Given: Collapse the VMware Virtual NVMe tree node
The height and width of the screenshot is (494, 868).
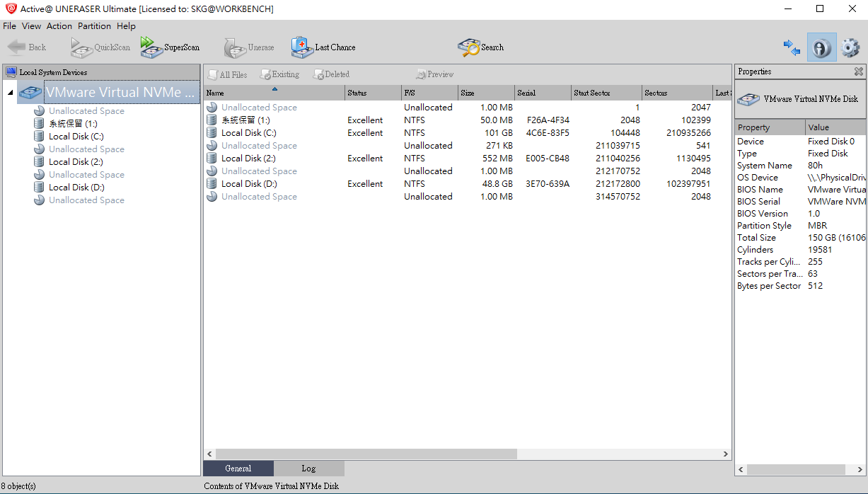Looking at the screenshot, I should (10, 92).
